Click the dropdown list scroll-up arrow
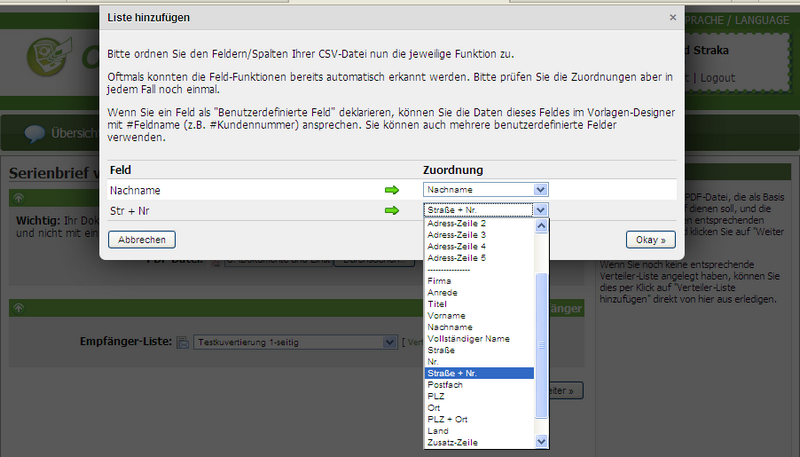Screen dimensions: 800x457 click(541, 225)
